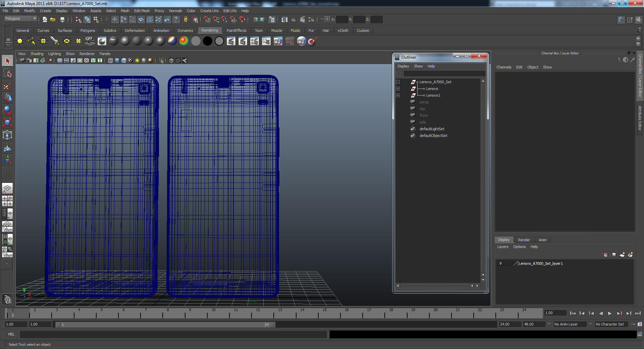Switch to the Rendering shelf tab
The width and height of the screenshot is (644, 349).
(210, 31)
